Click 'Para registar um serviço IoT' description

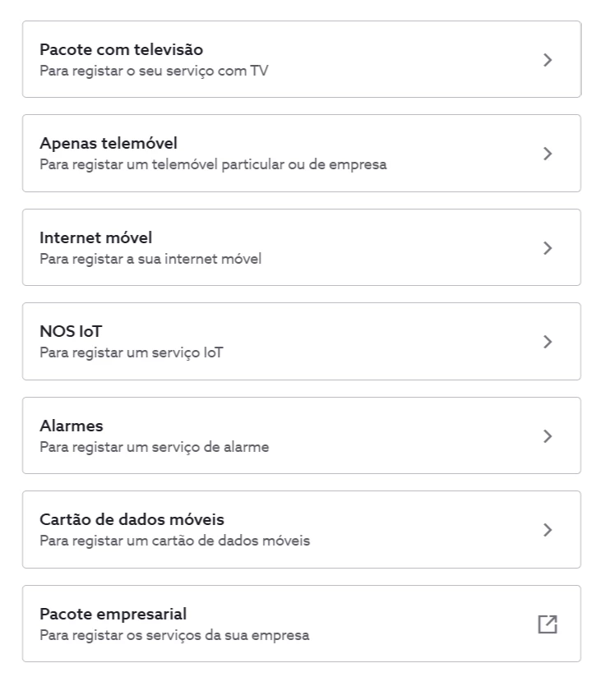click(132, 352)
